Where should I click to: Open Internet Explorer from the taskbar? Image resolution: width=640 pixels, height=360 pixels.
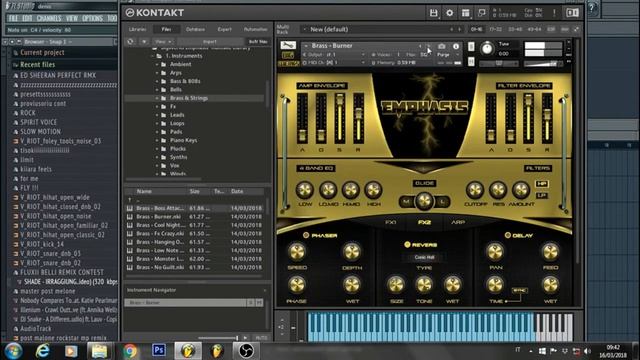[x=42, y=351]
